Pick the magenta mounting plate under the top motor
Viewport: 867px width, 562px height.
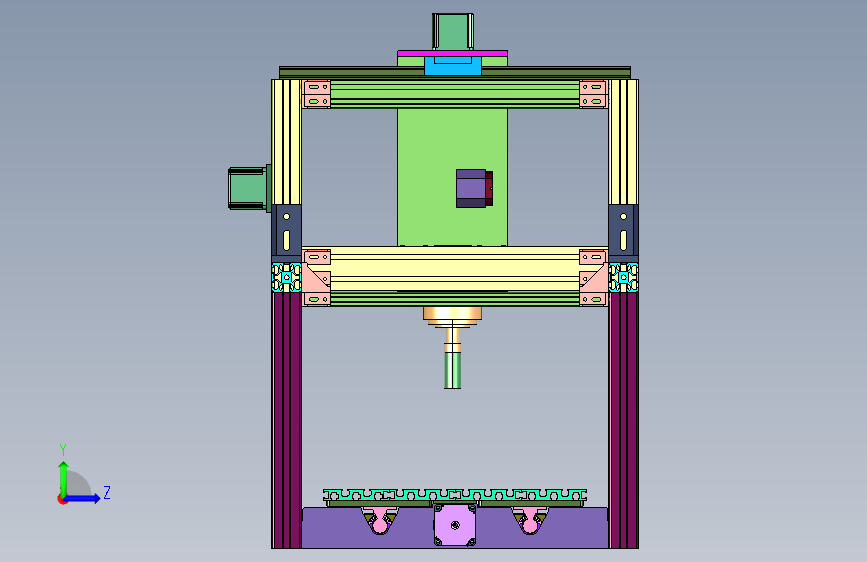point(452,54)
